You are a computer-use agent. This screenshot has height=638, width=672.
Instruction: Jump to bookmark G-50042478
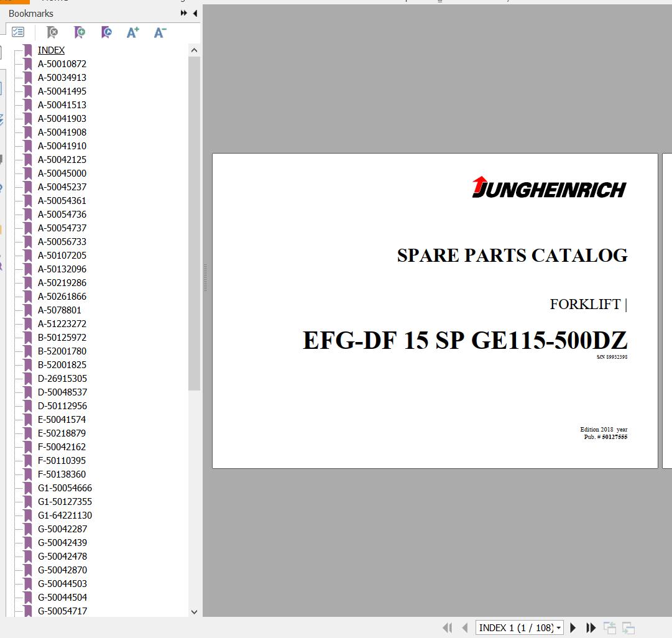63,557
